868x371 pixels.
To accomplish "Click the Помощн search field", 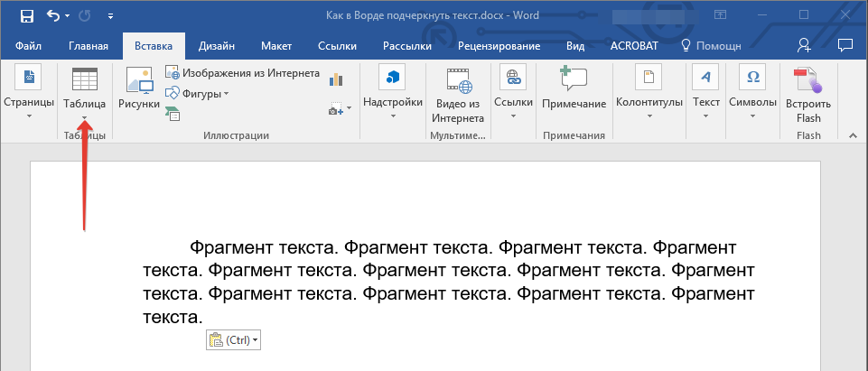I will click(x=710, y=46).
